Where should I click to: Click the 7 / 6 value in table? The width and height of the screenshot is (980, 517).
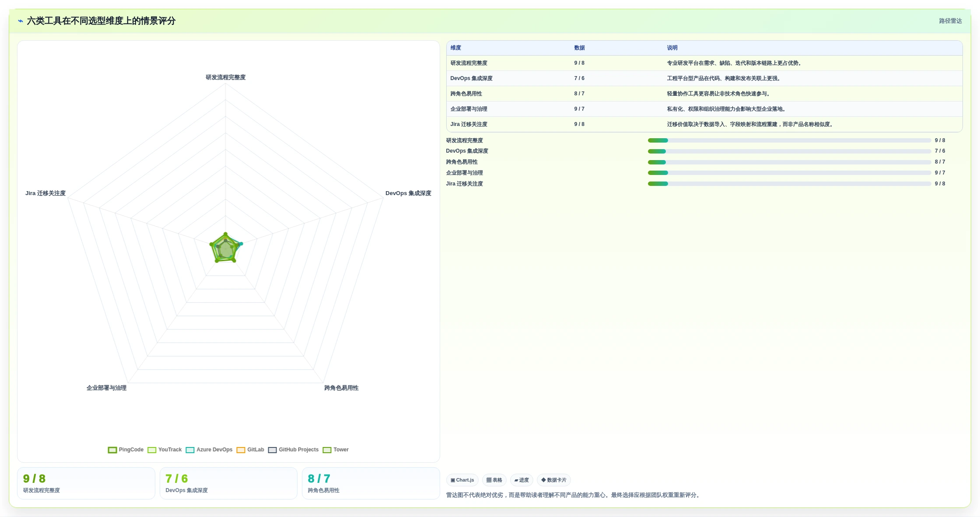coord(579,78)
